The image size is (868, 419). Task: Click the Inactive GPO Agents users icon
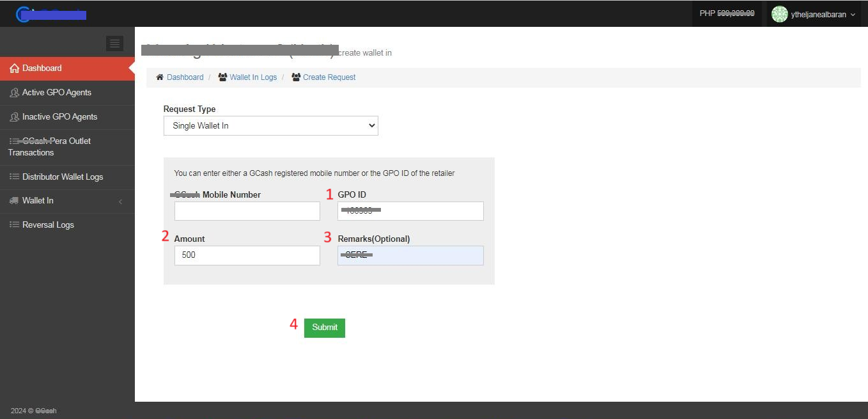[x=14, y=117]
